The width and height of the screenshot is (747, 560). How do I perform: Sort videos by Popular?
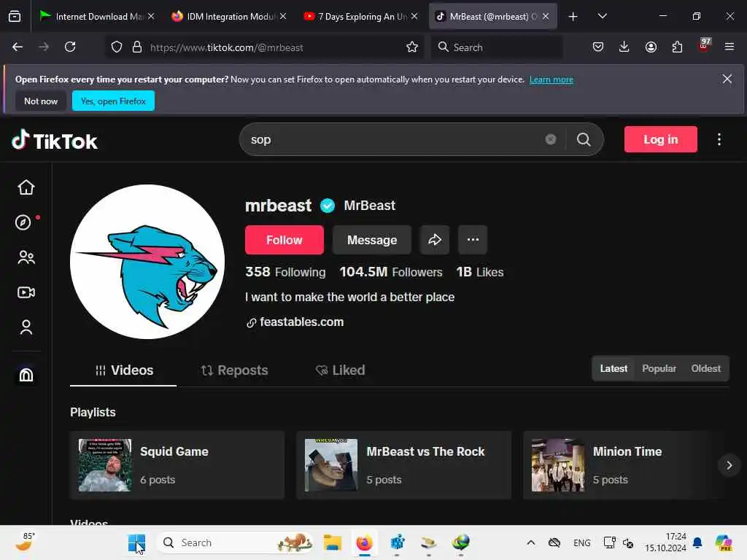click(659, 368)
